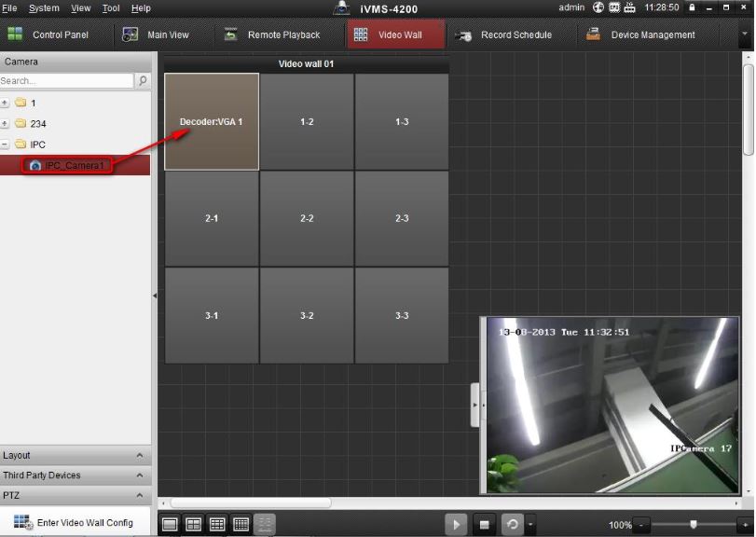The width and height of the screenshot is (756, 537).
Task: Select video wall screen 2-3
Action: [x=402, y=218]
